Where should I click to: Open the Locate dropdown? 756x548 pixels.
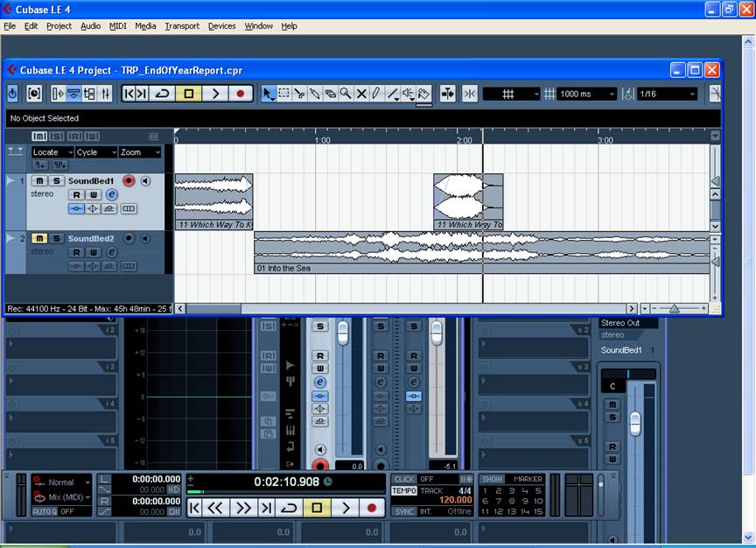52,152
